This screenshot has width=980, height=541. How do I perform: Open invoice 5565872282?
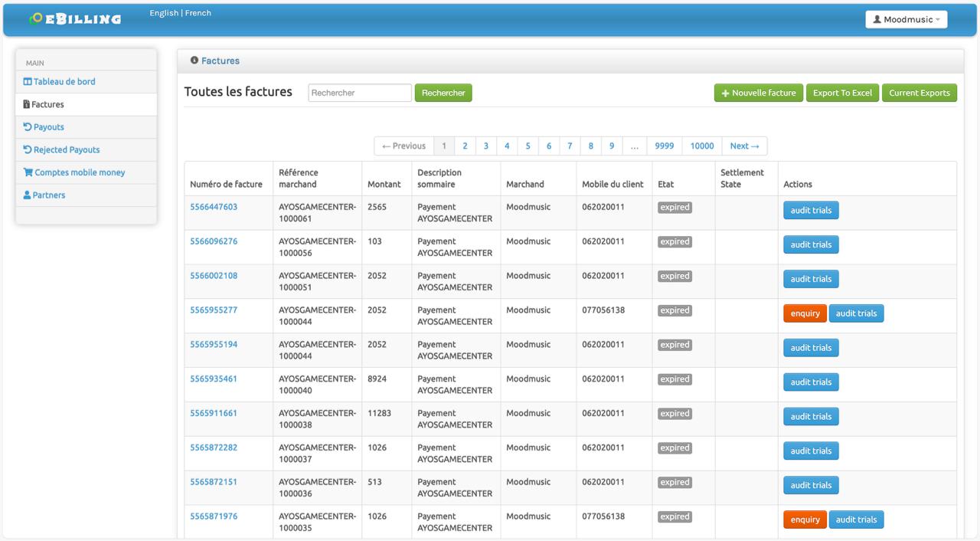point(214,448)
